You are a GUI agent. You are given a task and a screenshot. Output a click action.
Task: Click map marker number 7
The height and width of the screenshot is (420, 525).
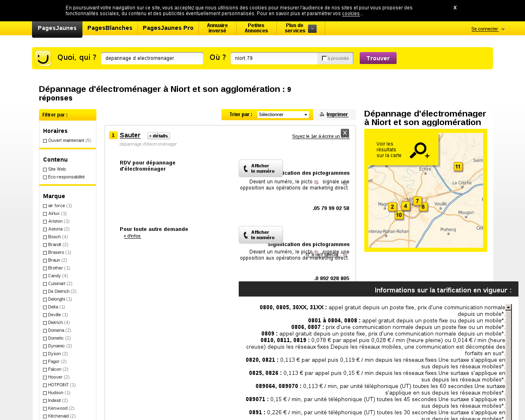click(417, 201)
